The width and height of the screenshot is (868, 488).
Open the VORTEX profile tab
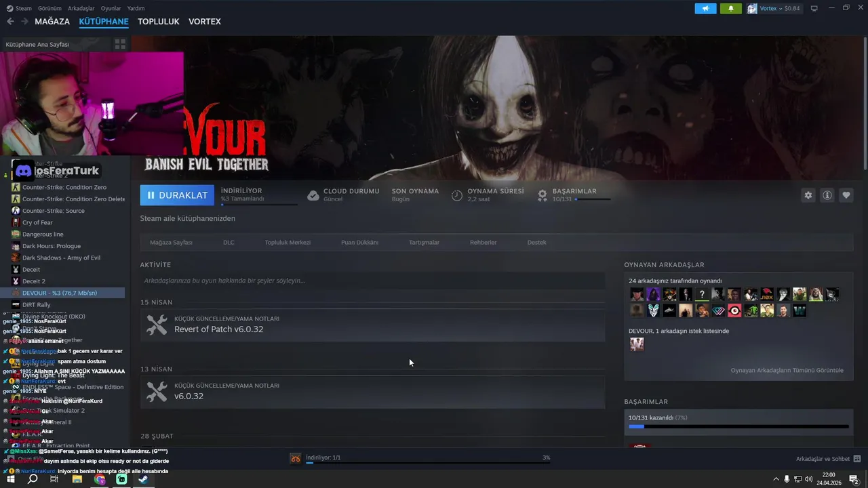(x=205, y=21)
